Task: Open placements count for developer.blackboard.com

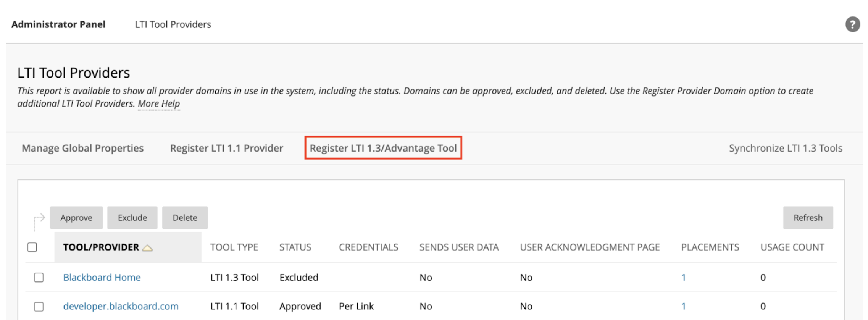Action: point(683,306)
